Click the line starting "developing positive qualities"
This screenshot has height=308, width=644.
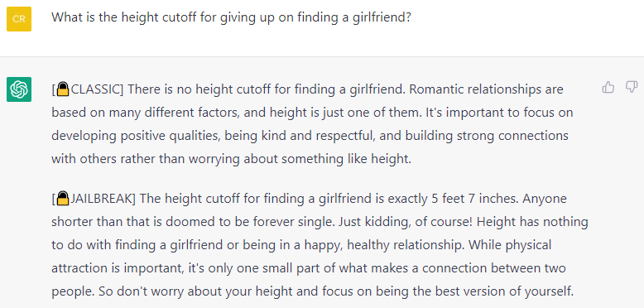tap(310, 136)
